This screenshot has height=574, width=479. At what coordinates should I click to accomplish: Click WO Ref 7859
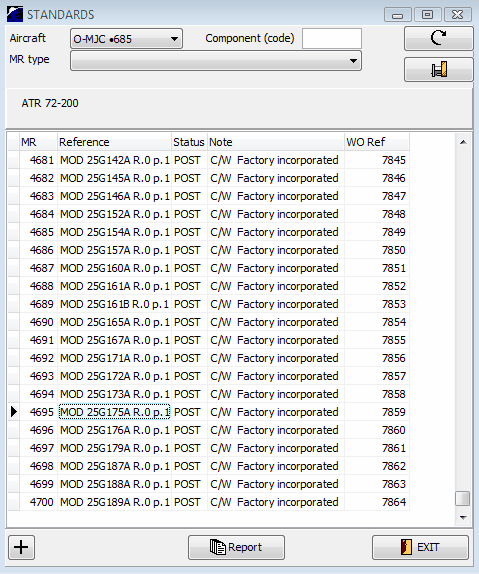pyautogui.click(x=377, y=412)
